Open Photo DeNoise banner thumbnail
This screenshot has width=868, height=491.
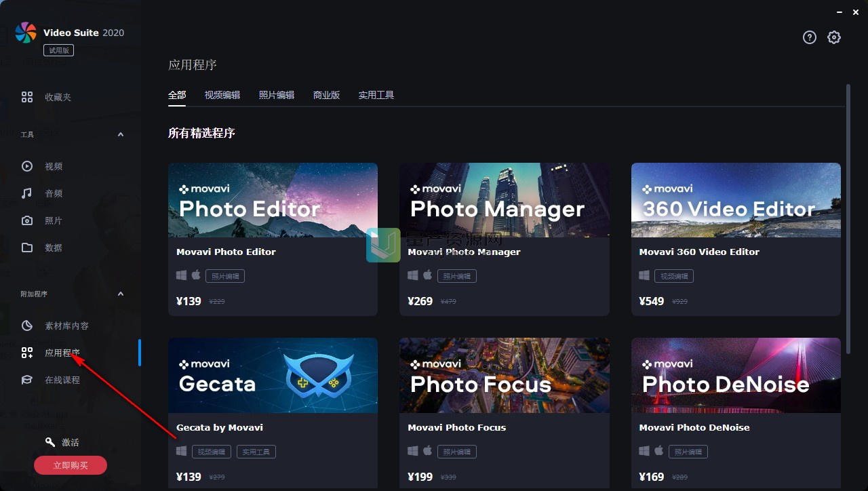tap(736, 376)
